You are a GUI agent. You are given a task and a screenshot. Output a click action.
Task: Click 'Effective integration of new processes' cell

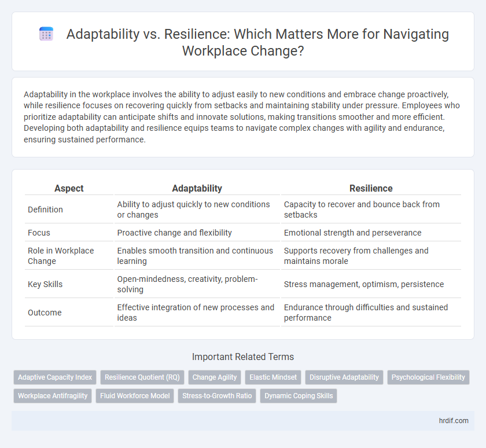(197, 313)
